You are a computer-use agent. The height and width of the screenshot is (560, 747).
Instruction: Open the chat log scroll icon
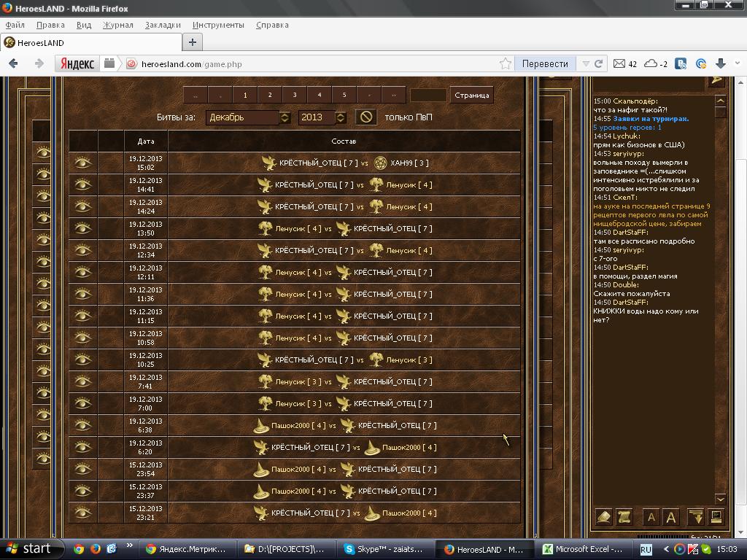point(624,517)
